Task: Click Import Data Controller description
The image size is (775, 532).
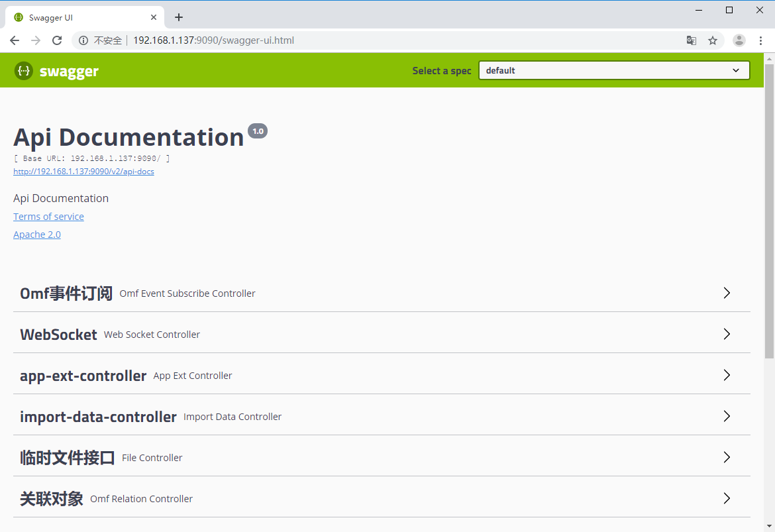Action: coord(232,417)
